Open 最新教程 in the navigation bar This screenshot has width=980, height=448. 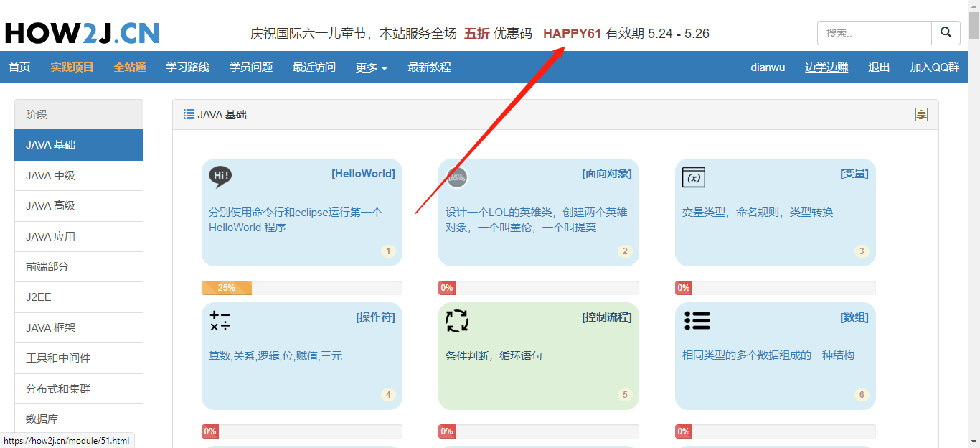click(430, 67)
